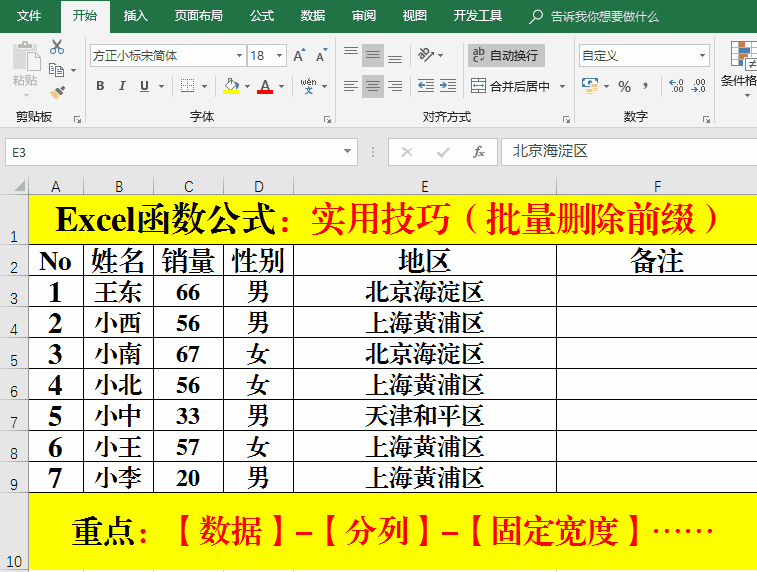Toggle Bold formatting
757x572 pixels.
tap(100, 86)
